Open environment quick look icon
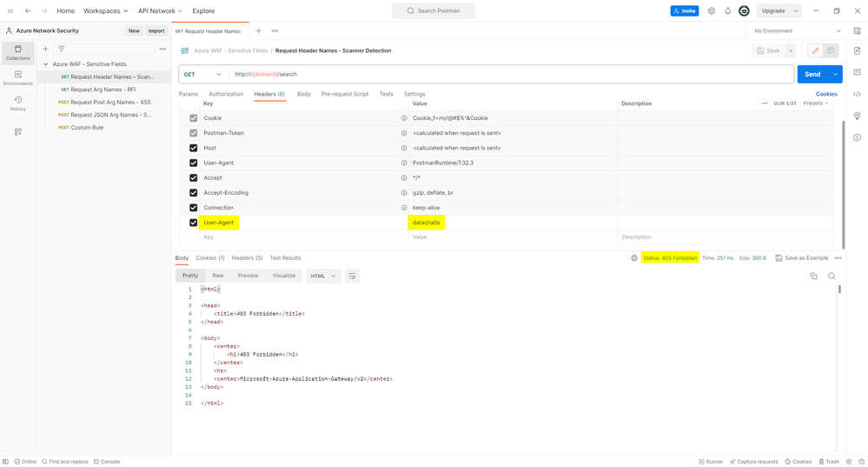Viewport: 868px width, 467px height. (857, 31)
